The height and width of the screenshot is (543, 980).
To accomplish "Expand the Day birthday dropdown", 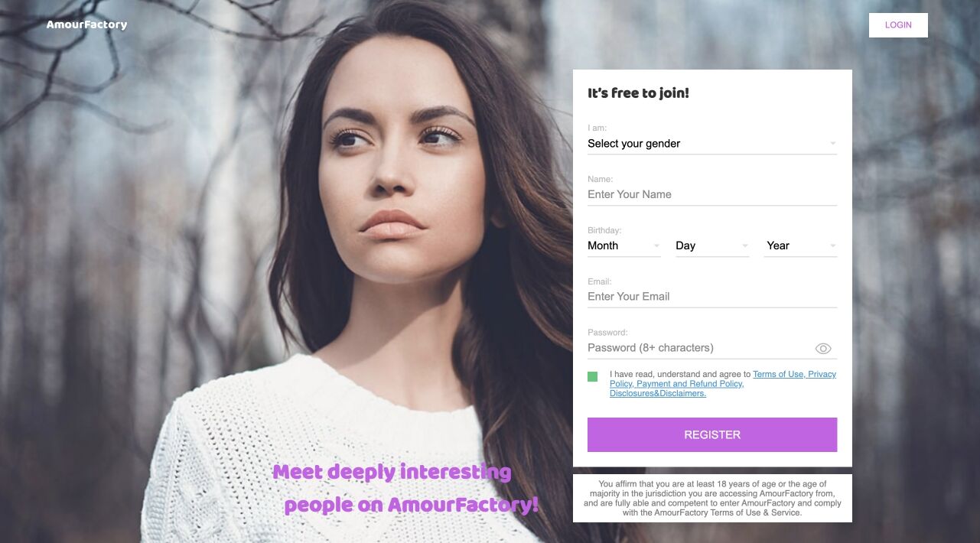I will click(x=712, y=245).
